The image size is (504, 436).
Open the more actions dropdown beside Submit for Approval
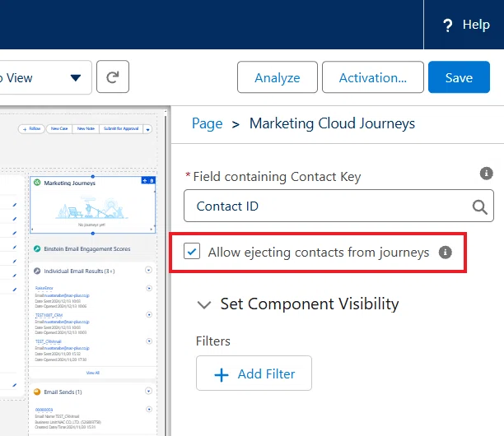pyautogui.click(x=148, y=129)
